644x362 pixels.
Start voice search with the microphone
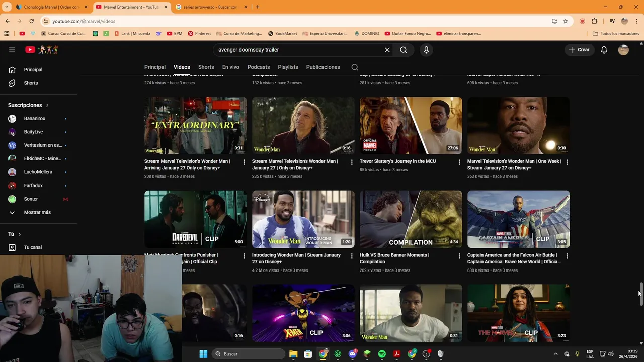[x=426, y=50]
